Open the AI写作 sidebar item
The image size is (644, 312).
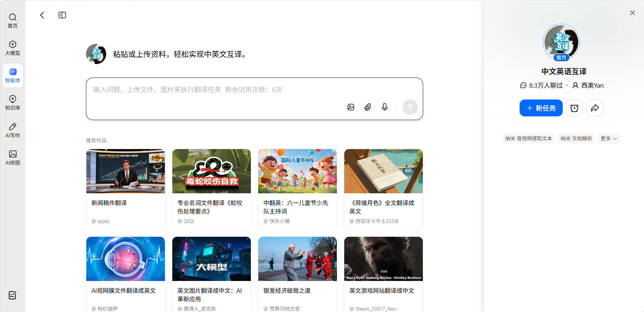tap(12, 130)
